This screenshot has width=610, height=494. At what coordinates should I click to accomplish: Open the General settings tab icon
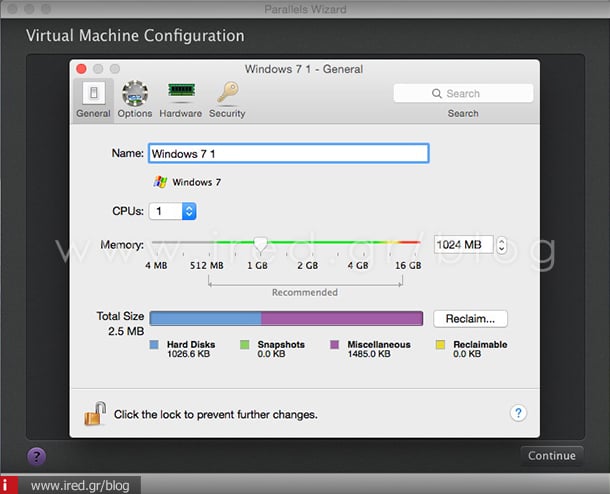(93, 93)
